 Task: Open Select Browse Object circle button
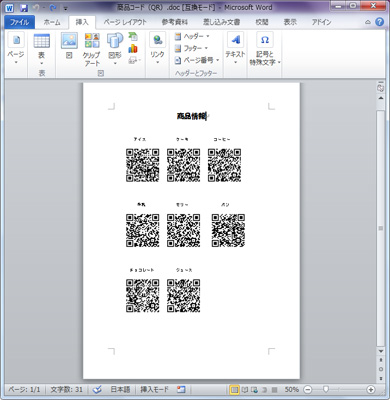click(380, 369)
